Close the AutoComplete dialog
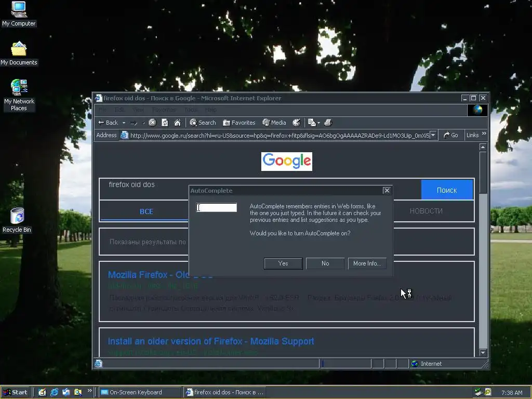Image resolution: width=532 pixels, height=399 pixels. pos(387,190)
